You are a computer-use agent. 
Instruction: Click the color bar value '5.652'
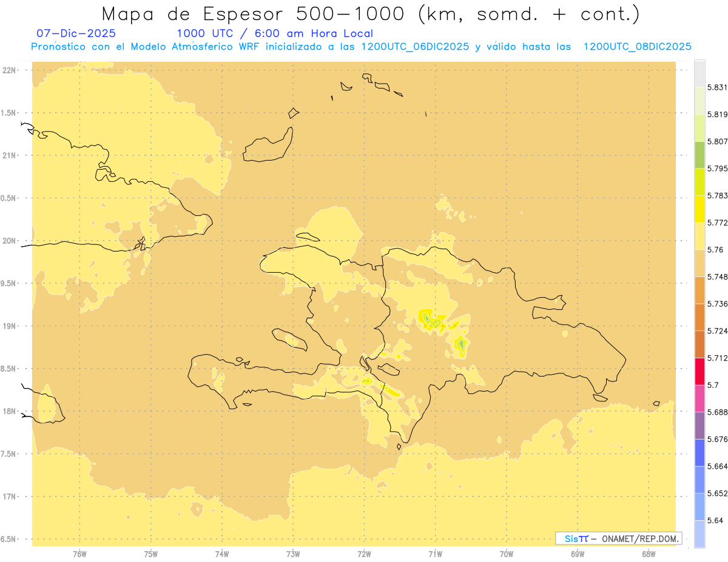point(717,493)
